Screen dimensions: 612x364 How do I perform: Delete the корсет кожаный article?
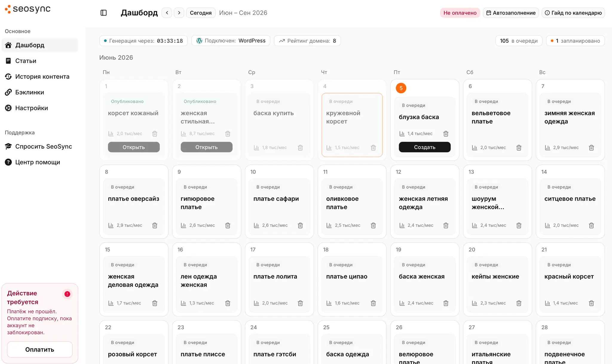click(x=155, y=134)
